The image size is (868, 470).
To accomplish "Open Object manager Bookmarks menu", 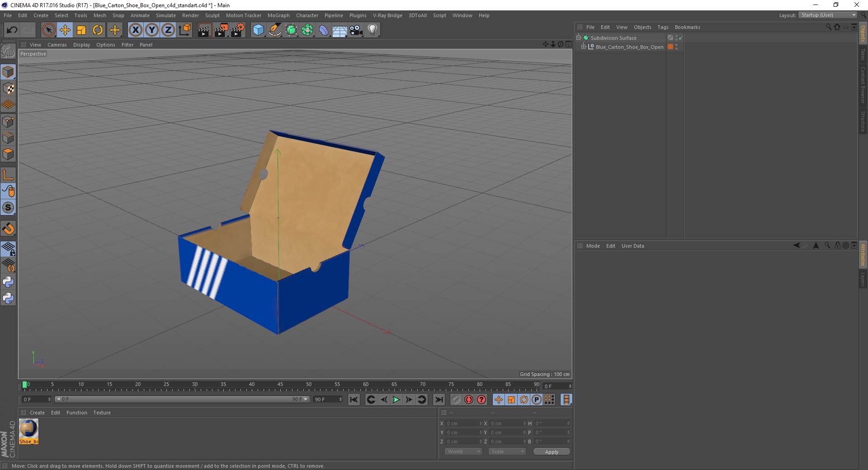I will pos(687,27).
